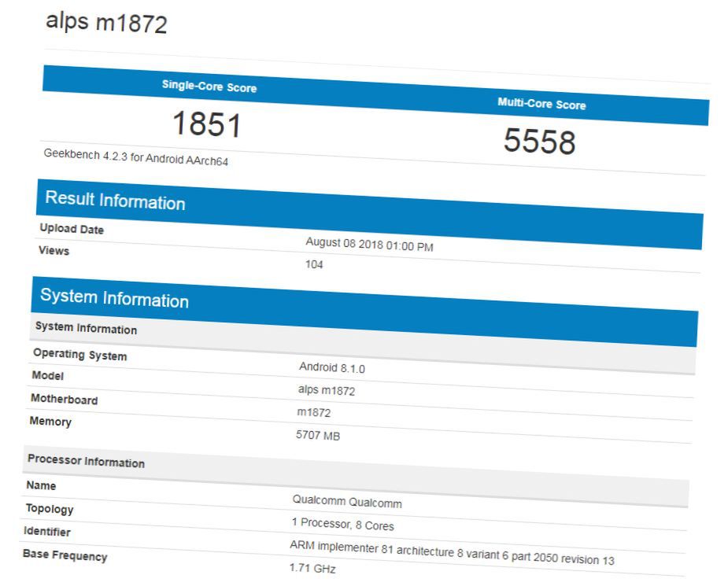Select 'Qualcomm Qualcomm' processor name

pyautogui.click(x=347, y=502)
